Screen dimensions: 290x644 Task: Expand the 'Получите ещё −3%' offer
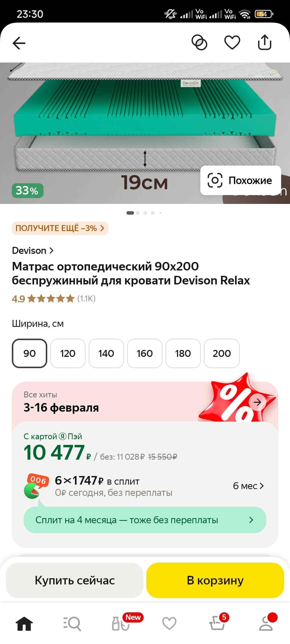pos(60,228)
